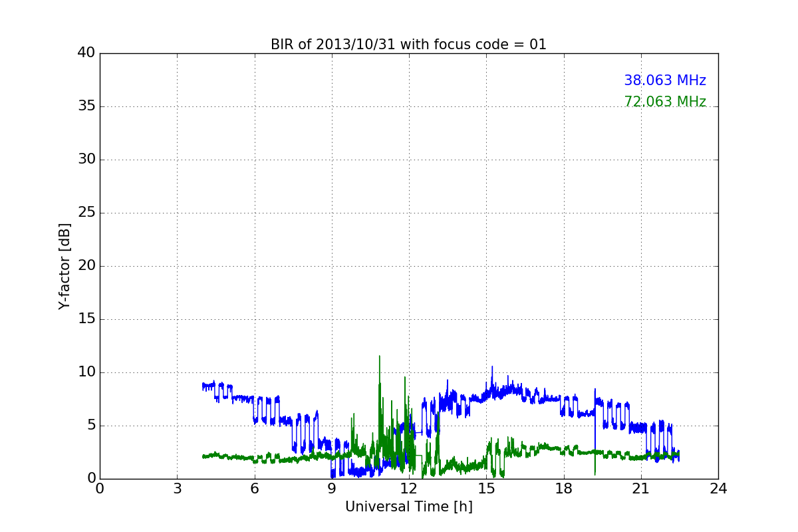Click the y-axis tick label '40'
Viewport: 798px width, 532px height.
(86, 53)
